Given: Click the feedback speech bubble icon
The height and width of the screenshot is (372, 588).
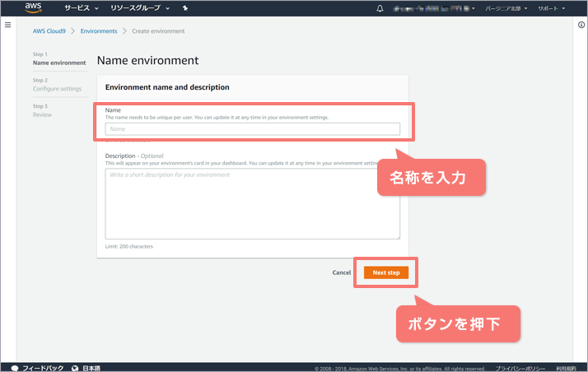Looking at the screenshot, I should (x=14, y=367).
